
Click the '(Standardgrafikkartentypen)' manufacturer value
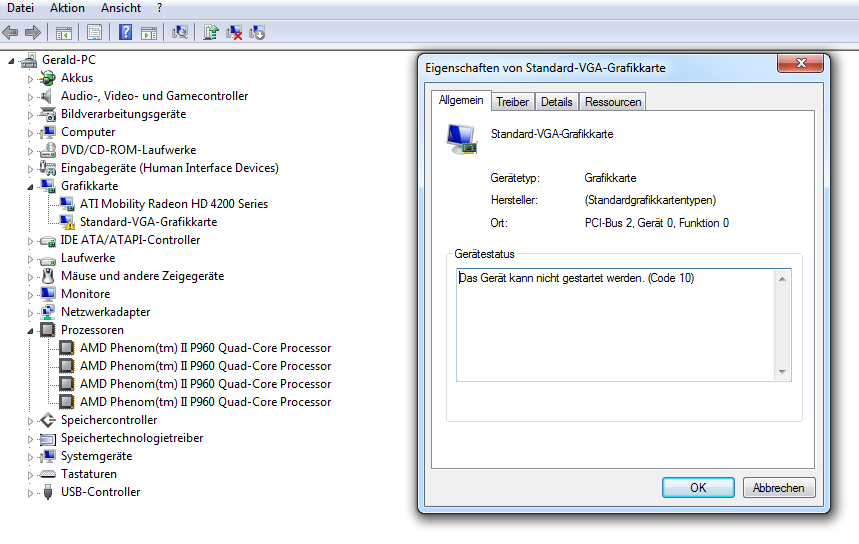click(650, 200)
